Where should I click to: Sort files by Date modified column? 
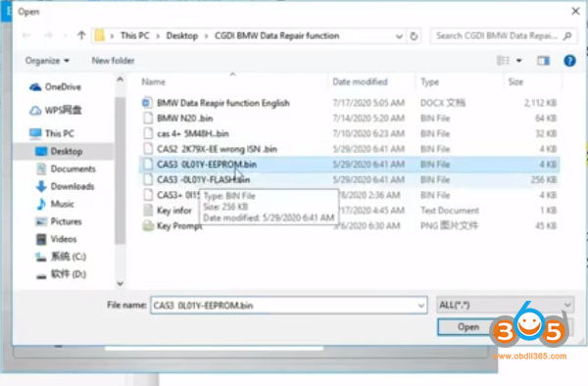point(360,81)
